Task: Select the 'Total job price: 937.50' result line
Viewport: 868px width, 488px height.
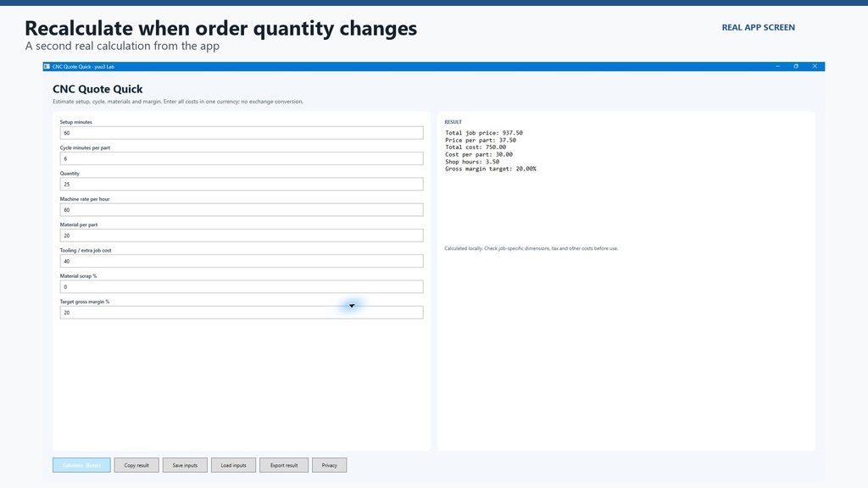Action: point(484,133)
